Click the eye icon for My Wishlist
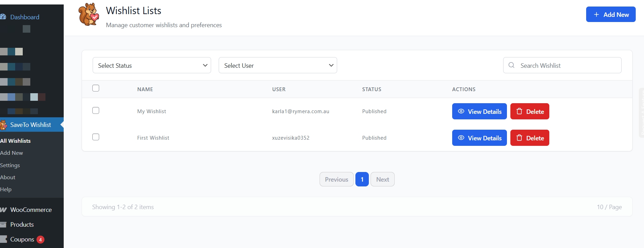Screen dimensions: 644x248 tap(461, 111)
